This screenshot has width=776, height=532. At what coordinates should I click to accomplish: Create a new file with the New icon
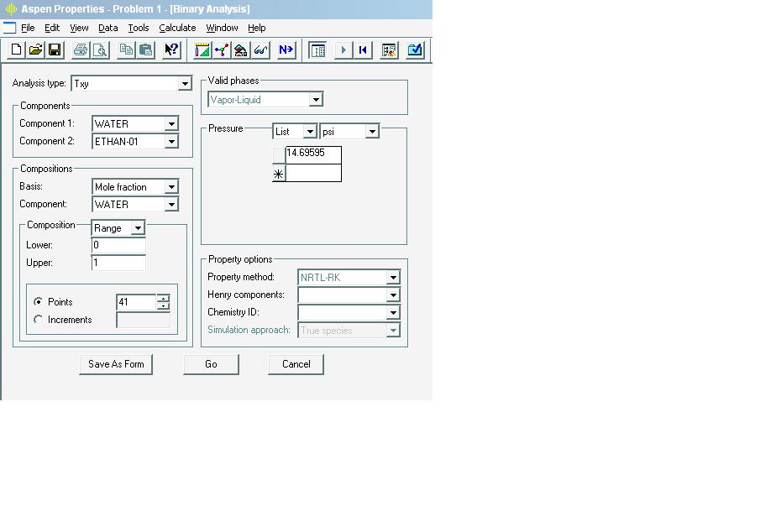16,50
